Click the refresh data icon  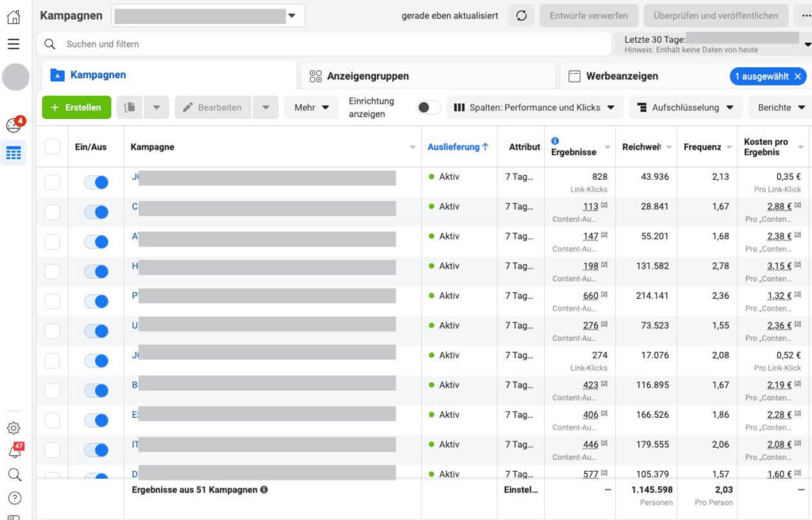click(x=521, y=16)
